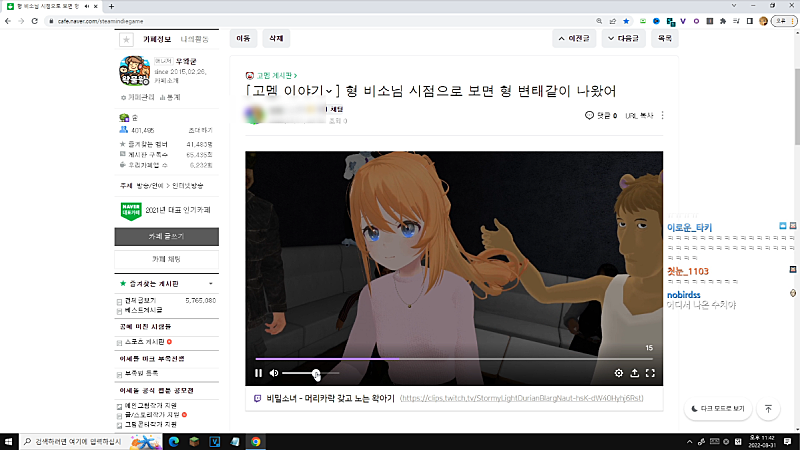Open the media control playlist icon
Viewport: 800px width, 450px height.
pos(736,21)
